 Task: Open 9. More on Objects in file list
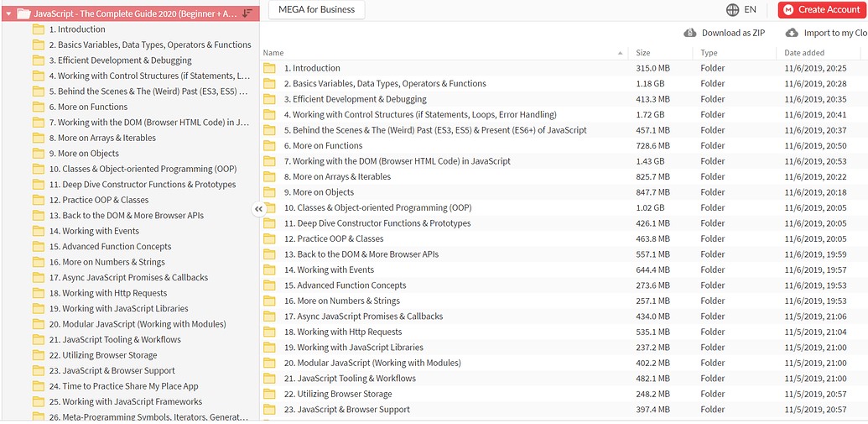[319, 192]
